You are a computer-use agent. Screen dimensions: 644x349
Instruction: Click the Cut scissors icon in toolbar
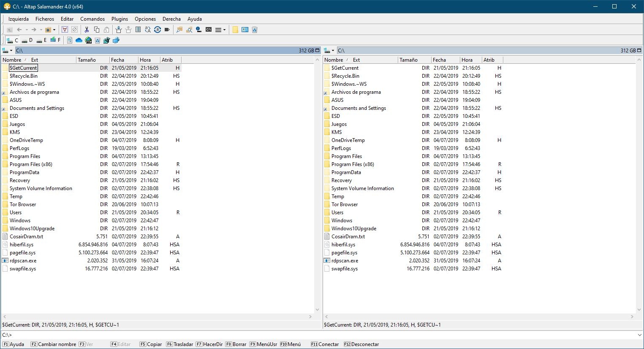point(87,30)
